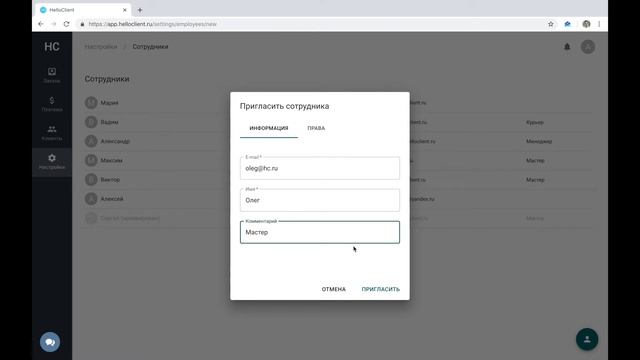This screenshot has width=640, height=360.
Task: Click the site lock icon
Action: (82, 24)
